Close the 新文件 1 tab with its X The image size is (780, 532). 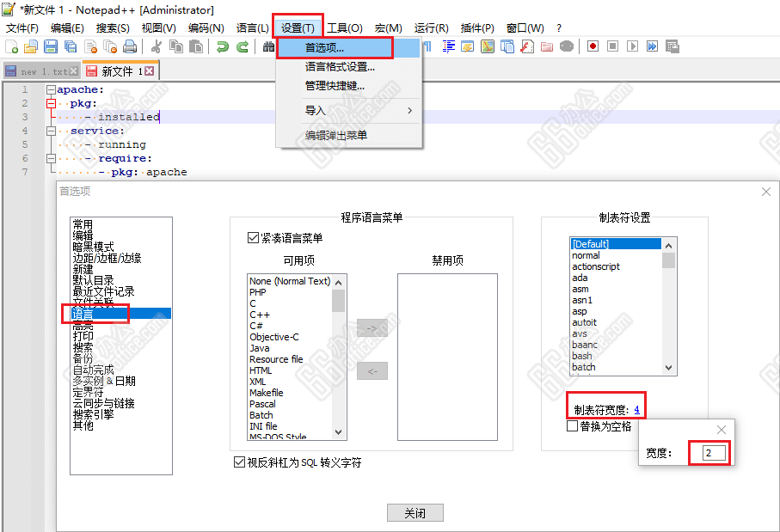click(x=150, y=71)
